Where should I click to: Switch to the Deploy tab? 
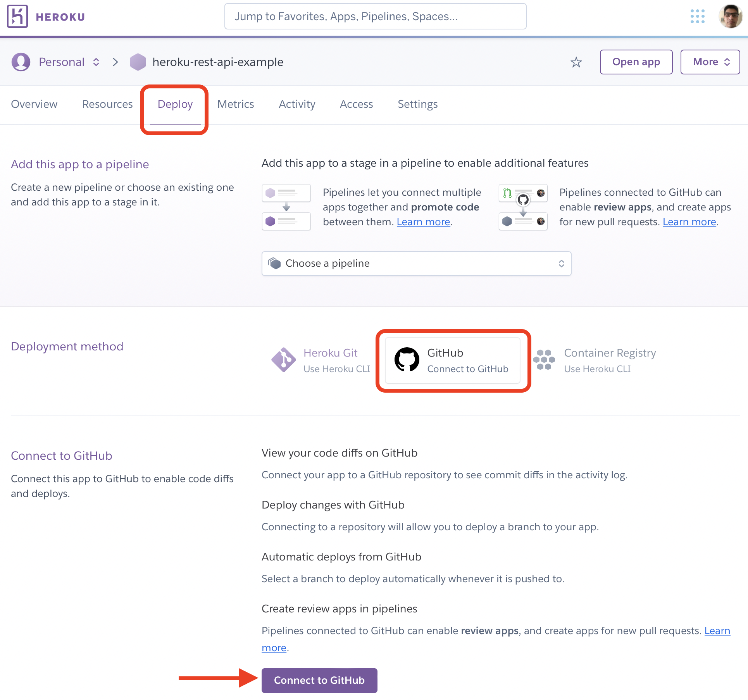tap(175, 104)
